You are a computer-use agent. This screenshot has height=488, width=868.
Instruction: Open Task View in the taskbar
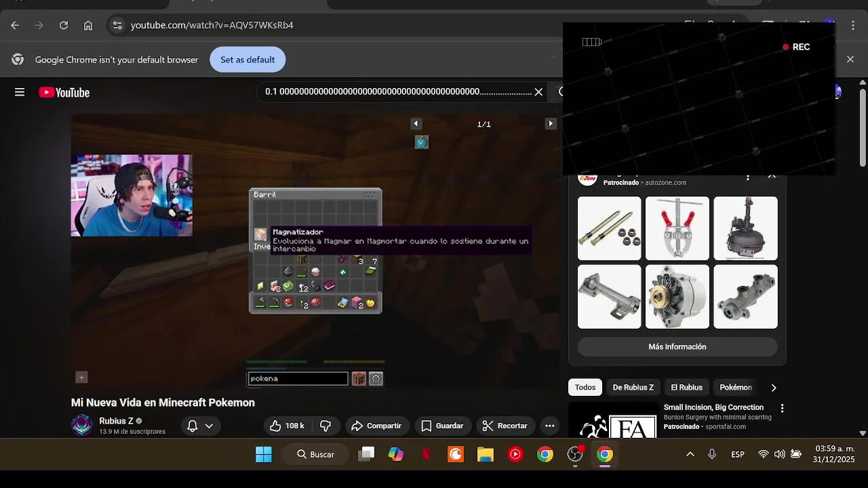tap(367, 454)
